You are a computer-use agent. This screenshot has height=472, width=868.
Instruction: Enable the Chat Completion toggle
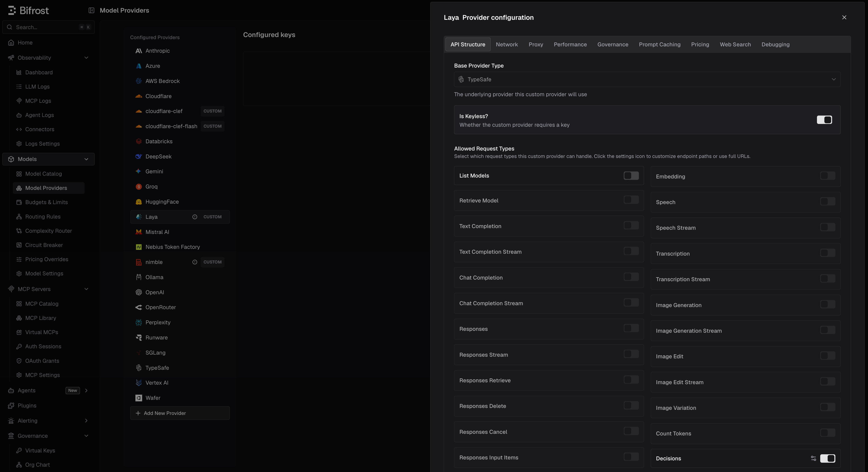coord(631,277)
